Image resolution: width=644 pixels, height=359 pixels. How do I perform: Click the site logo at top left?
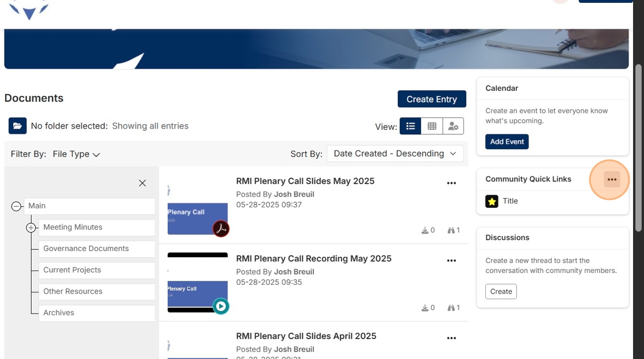tap(29, 10)
